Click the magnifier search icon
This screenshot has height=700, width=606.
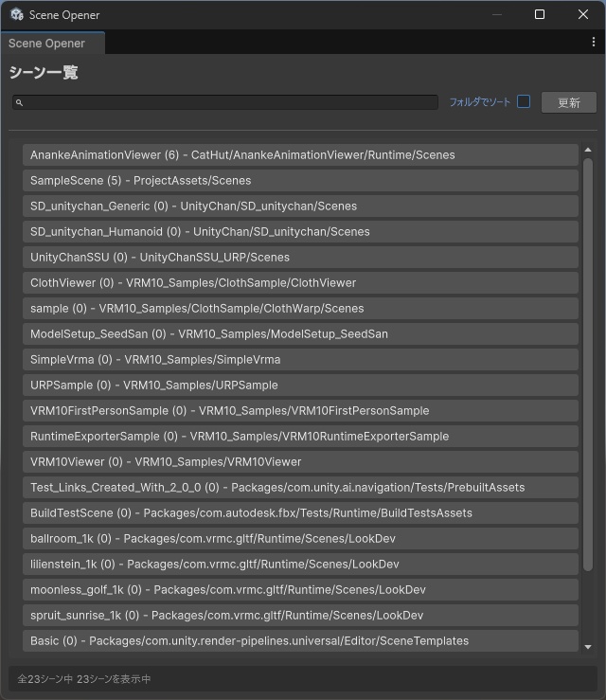coord(19,102)
